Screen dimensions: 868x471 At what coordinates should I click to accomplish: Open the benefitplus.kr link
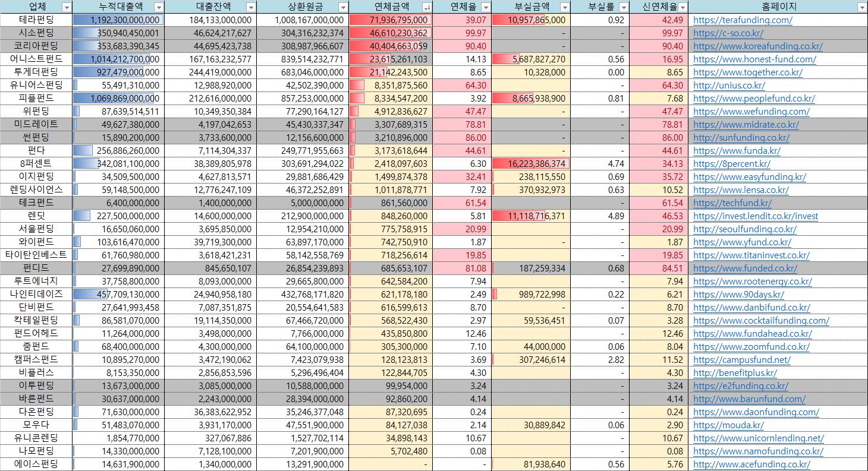tap(735, 373)
